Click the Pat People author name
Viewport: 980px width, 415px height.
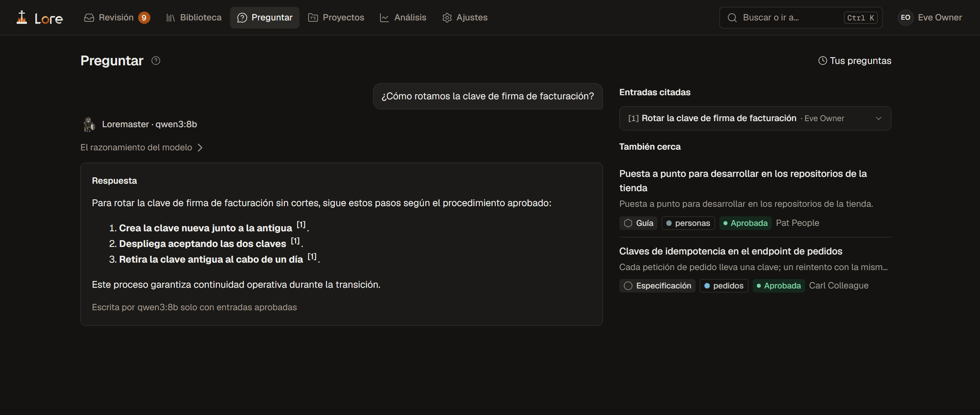(797, 223)
